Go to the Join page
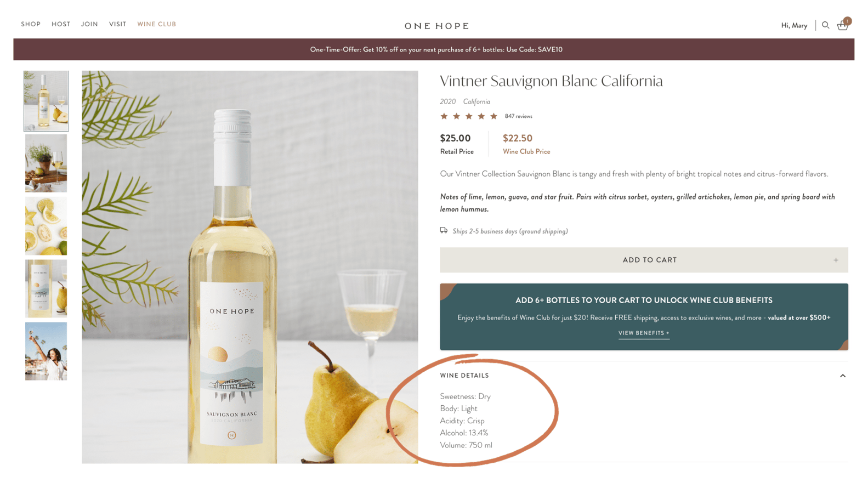 point(89,24)
